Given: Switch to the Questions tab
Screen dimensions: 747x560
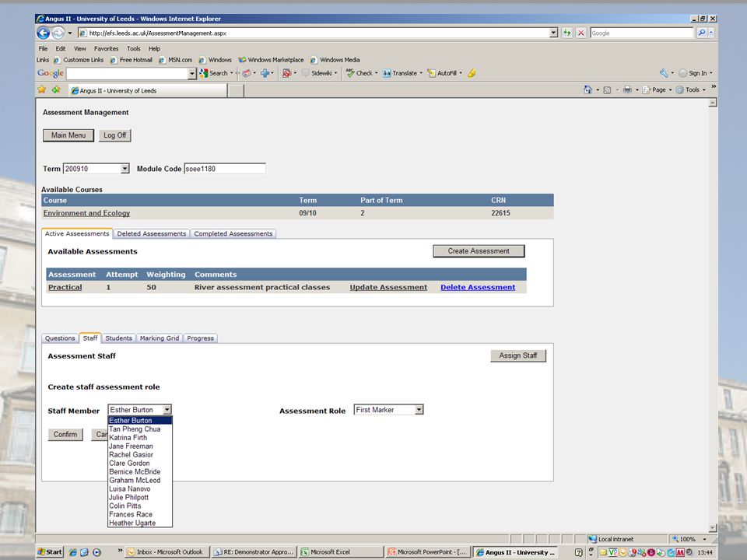Looking at the screenshot, I should pyautogui.click(x=60, y=338).
